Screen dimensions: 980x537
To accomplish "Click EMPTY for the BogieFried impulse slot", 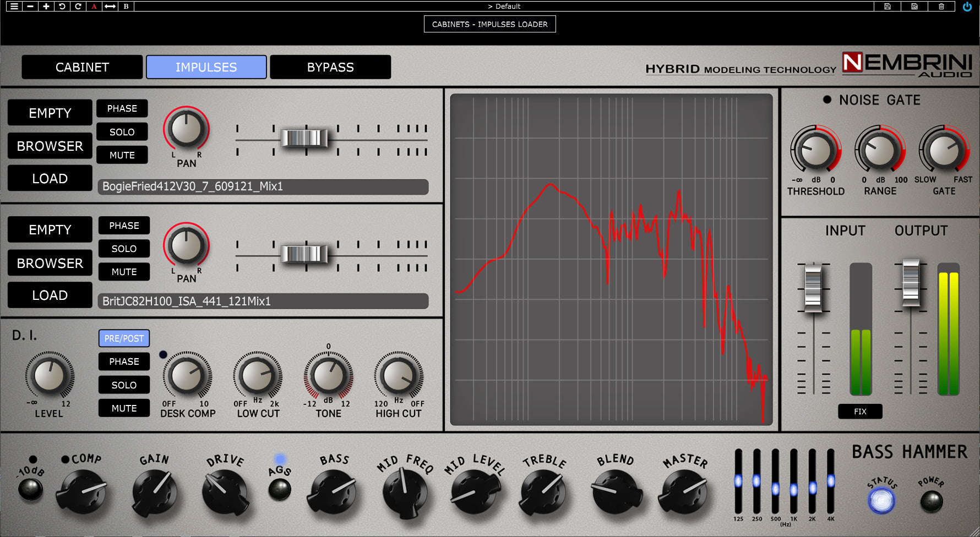I will pyautogui.click(x=50, y=113).
